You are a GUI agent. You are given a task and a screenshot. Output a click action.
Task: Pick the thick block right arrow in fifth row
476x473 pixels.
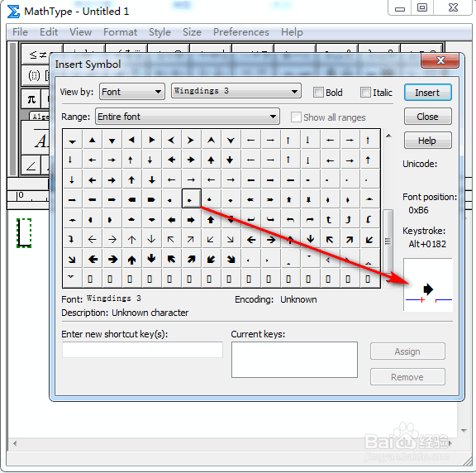pyautogui.click(x=191, y=220)
